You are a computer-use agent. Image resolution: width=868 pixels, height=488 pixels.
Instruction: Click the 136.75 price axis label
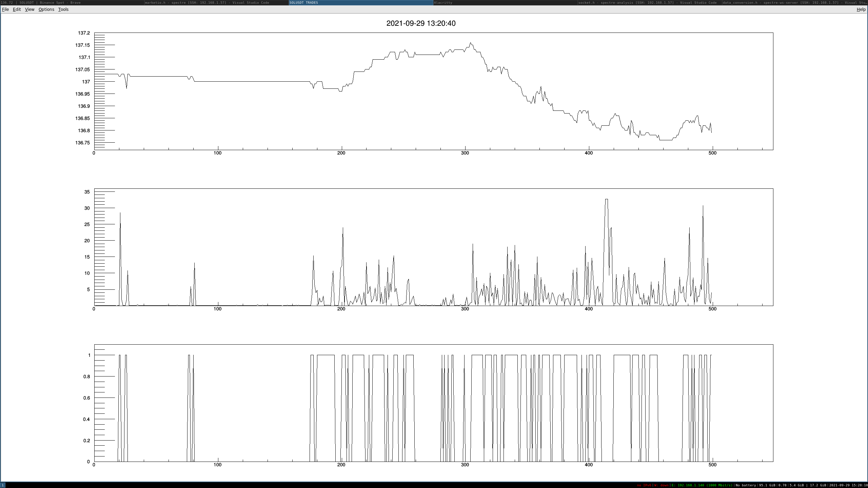[83, 143]
